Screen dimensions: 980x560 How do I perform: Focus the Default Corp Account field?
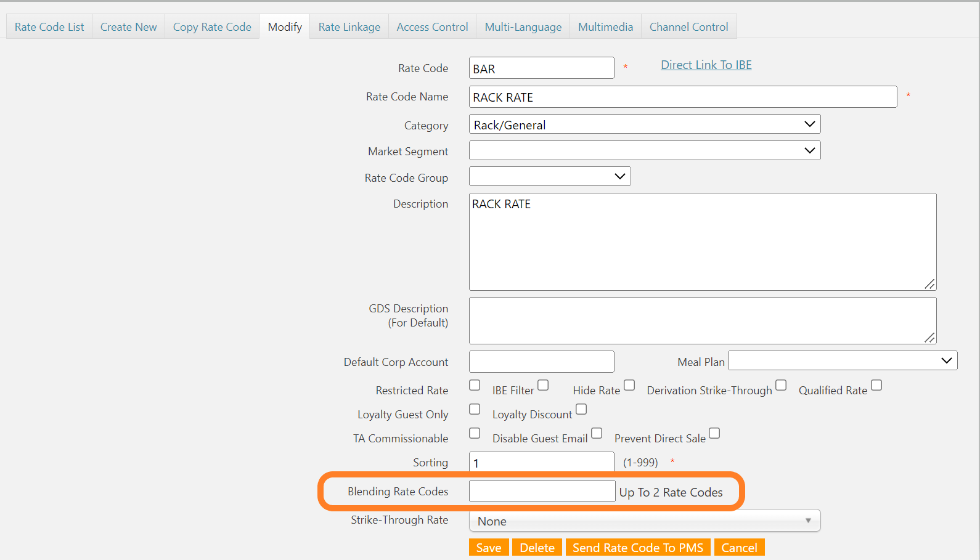(x=542, y=362)
